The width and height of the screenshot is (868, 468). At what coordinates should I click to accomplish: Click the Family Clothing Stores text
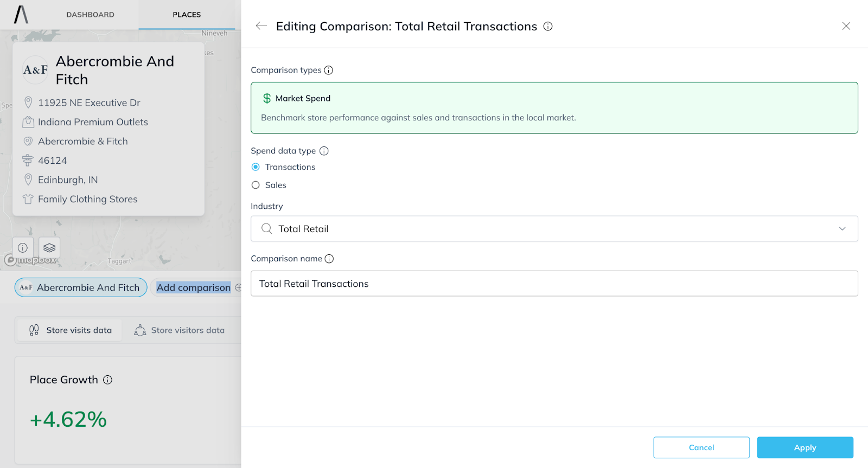coord(88,199)
